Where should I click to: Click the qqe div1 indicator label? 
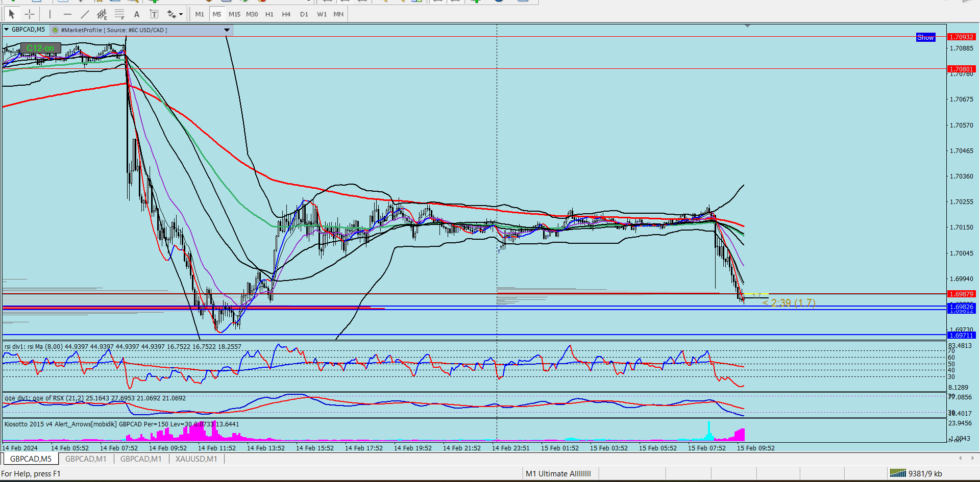pyautogui.click(x=95, y=398)
